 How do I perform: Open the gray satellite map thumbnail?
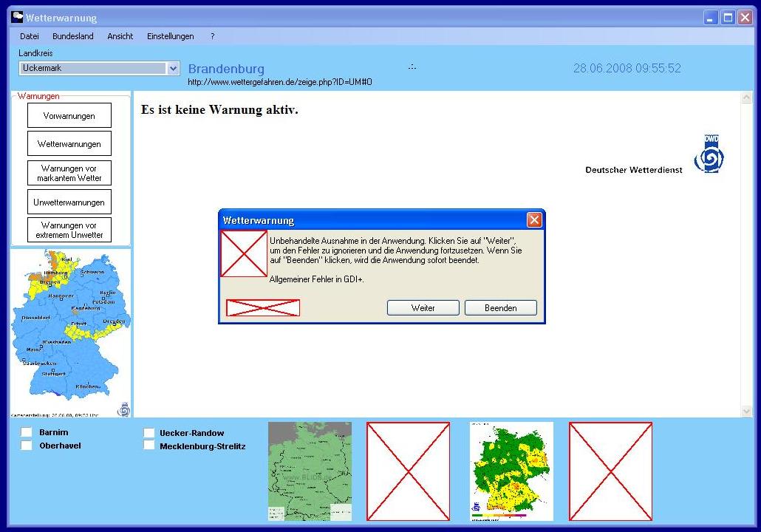pyautogui.click(x=310, y=471)
